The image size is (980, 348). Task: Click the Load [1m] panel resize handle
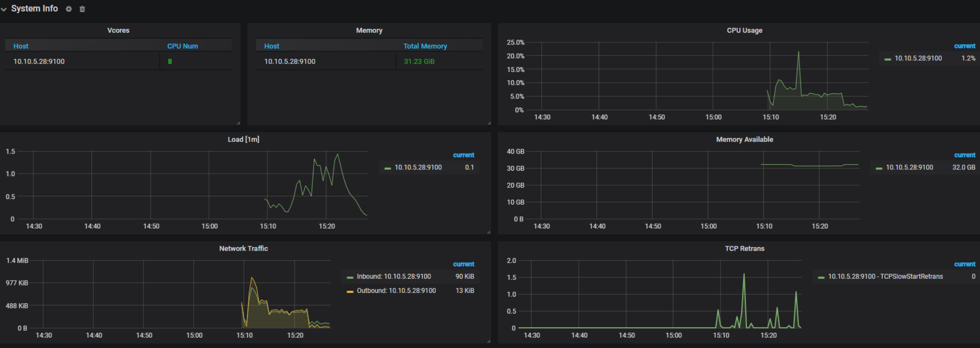(489, 232)
